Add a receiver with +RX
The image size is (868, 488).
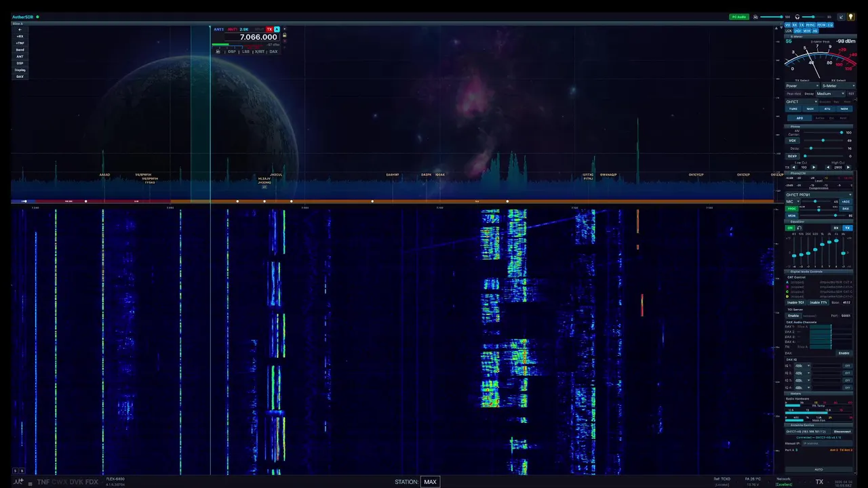click(x=20, y=36)
